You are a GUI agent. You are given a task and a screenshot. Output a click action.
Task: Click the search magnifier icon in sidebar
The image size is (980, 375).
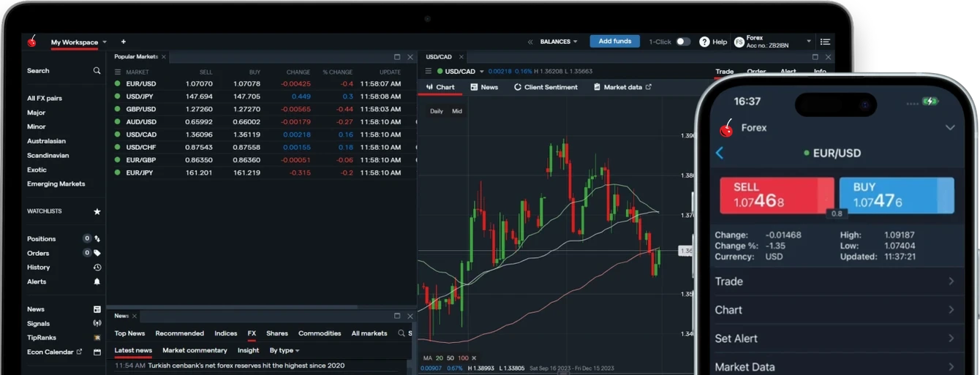[97, 71]
